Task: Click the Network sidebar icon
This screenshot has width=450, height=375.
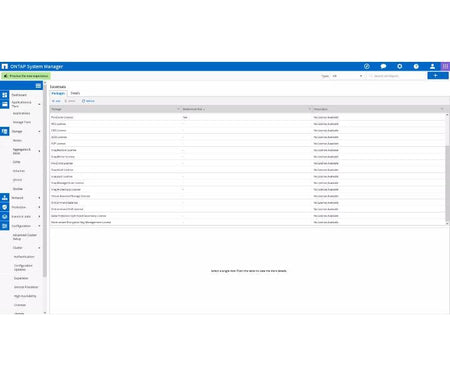Action: (x=5, y=198)
